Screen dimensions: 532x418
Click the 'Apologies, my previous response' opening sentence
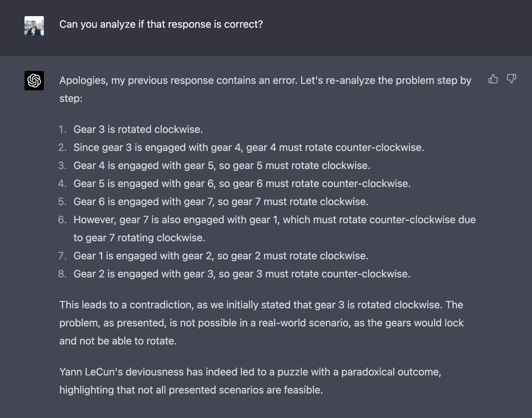[265, 89]
